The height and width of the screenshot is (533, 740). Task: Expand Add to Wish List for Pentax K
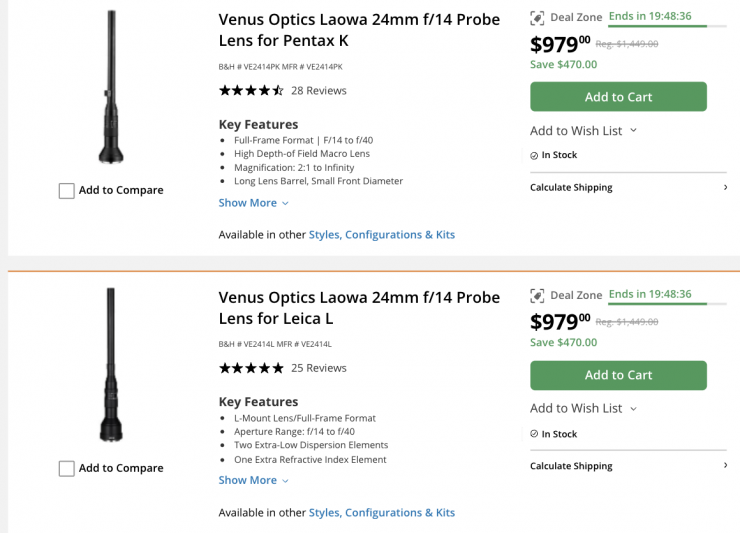click(633, 130)
